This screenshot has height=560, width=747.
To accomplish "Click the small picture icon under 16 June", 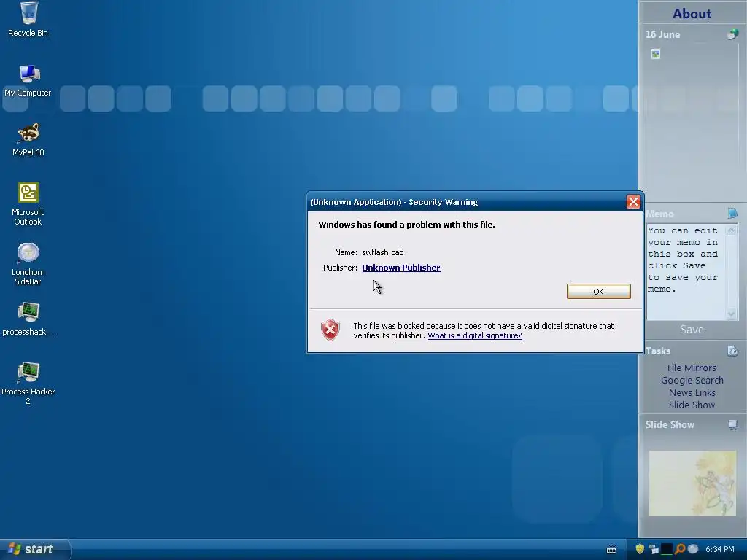I will [x=656, y=54].
